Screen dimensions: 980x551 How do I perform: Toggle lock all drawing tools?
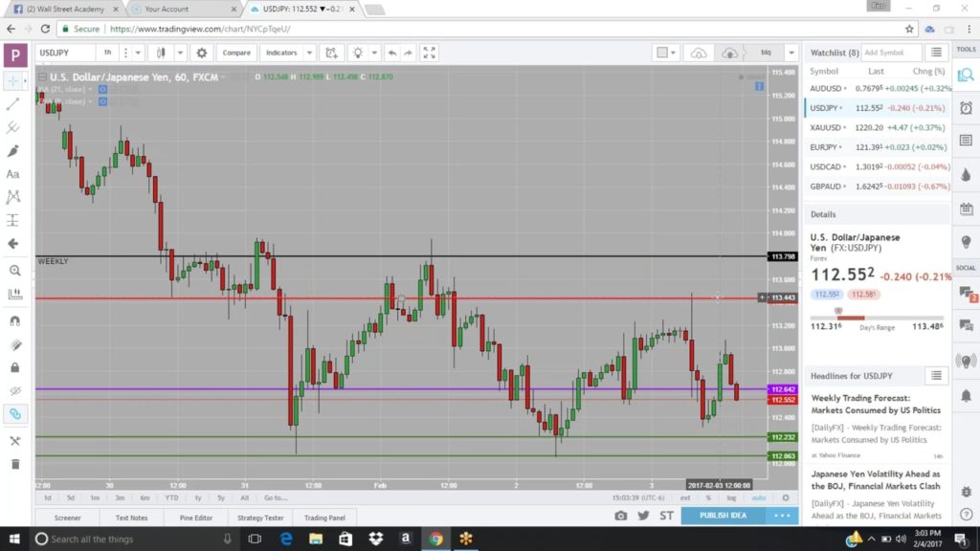pyautogui.click(x=15, y=368)
